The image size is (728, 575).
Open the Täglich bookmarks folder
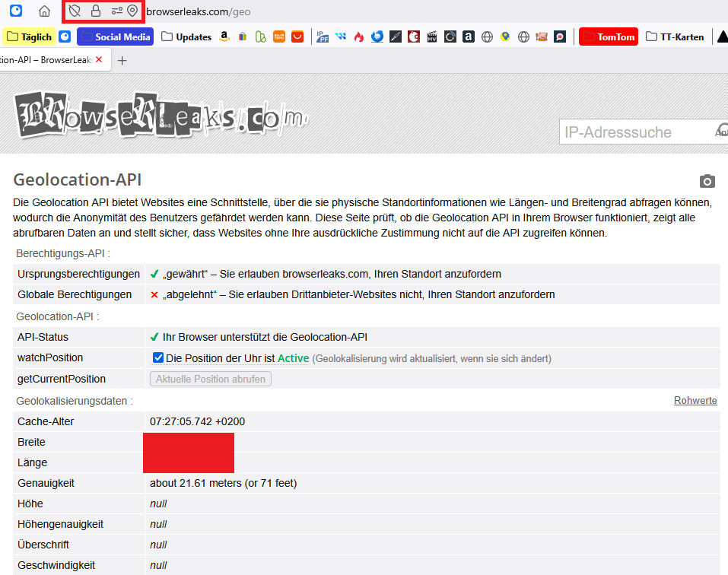[29, 37]
